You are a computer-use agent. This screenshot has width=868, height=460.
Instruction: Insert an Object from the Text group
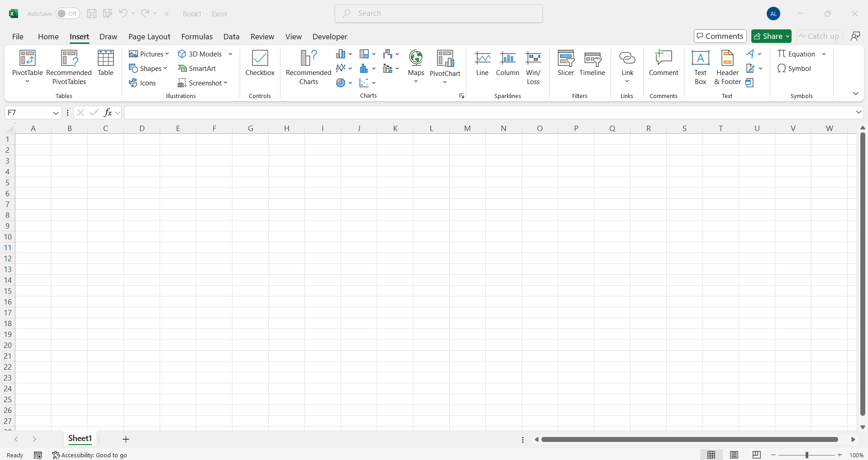pyautogui.click(x=749, y=83)
